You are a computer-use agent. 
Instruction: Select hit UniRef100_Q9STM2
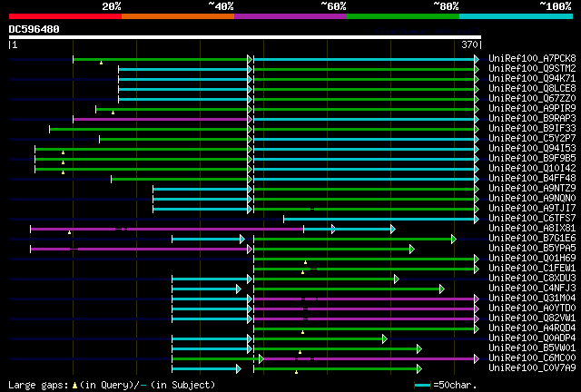point(532,69)
